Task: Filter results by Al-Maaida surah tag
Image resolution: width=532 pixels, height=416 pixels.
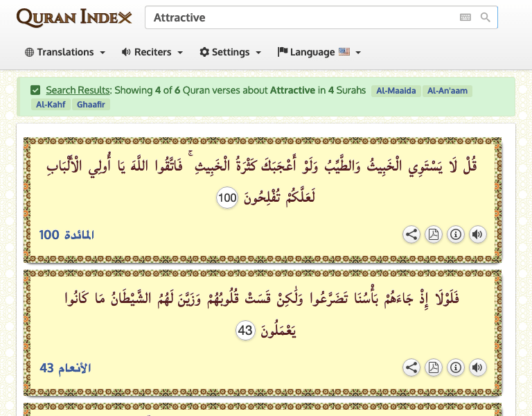Action: click(x=396, y=91)
